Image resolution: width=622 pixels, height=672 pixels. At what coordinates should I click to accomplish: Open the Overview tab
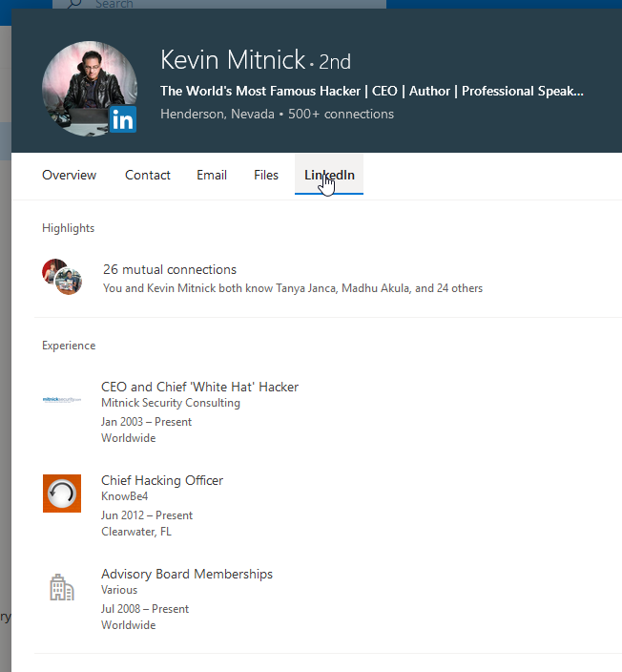click(69, 175)
